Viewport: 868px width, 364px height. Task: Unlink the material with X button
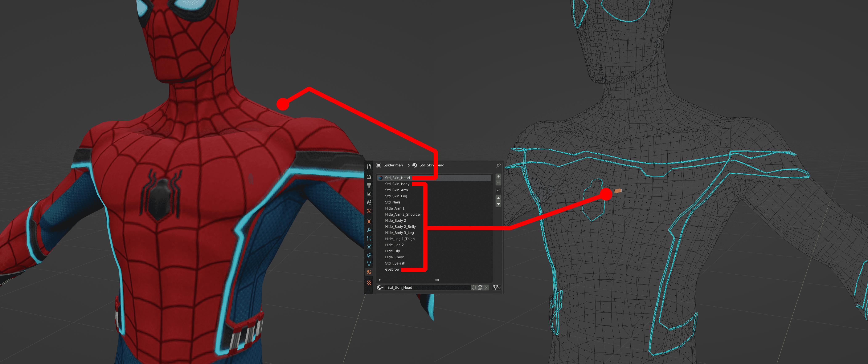click(x=486, y=287)
